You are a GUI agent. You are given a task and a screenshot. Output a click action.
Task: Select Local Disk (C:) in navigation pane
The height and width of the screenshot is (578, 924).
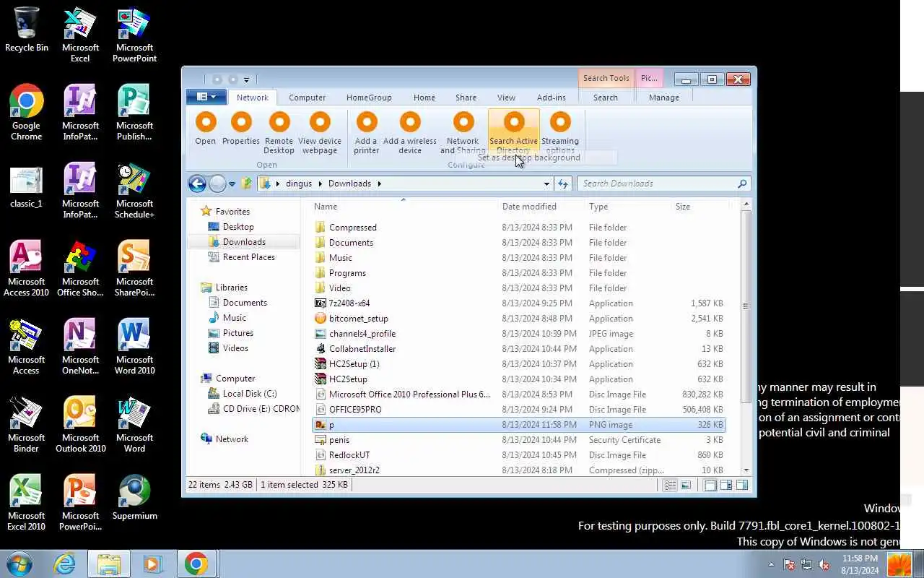point(250,394)
